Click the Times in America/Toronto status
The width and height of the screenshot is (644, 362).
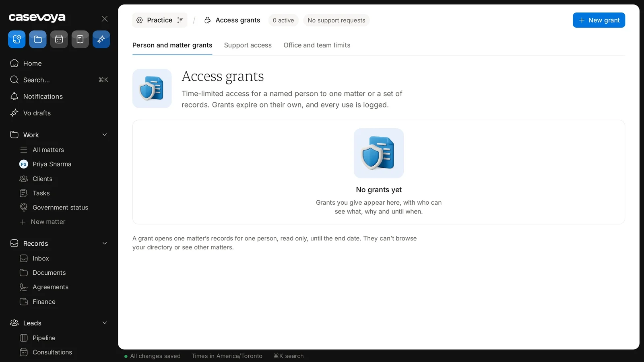point(227,356)
